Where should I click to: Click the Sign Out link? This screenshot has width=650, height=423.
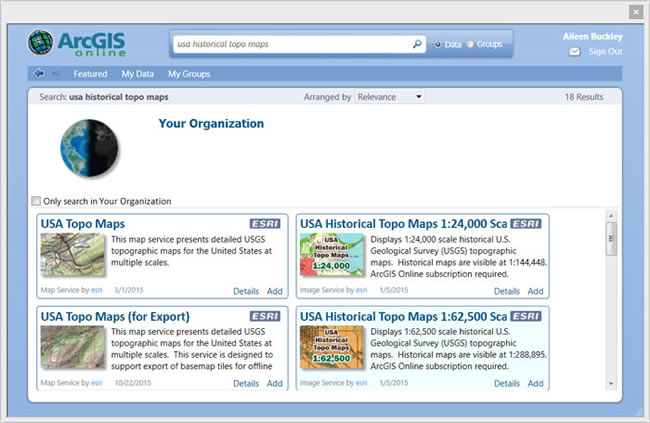pos(605,51)
